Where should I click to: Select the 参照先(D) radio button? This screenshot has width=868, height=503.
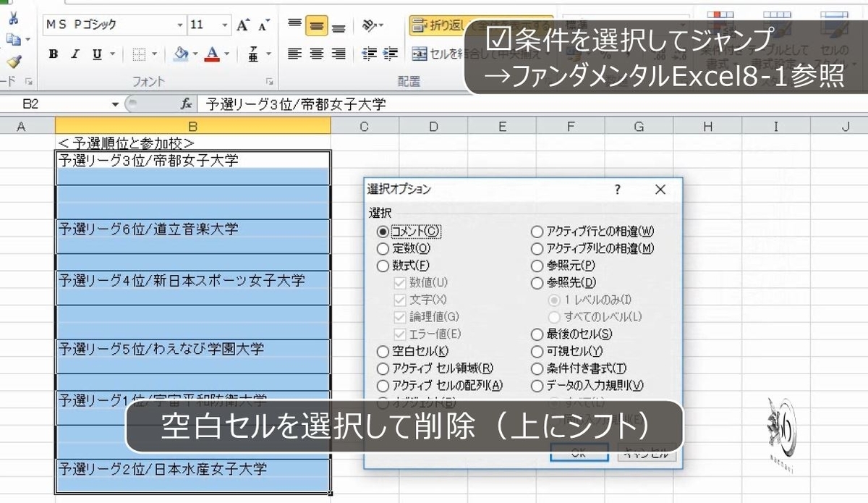click(x=537, y=283)
